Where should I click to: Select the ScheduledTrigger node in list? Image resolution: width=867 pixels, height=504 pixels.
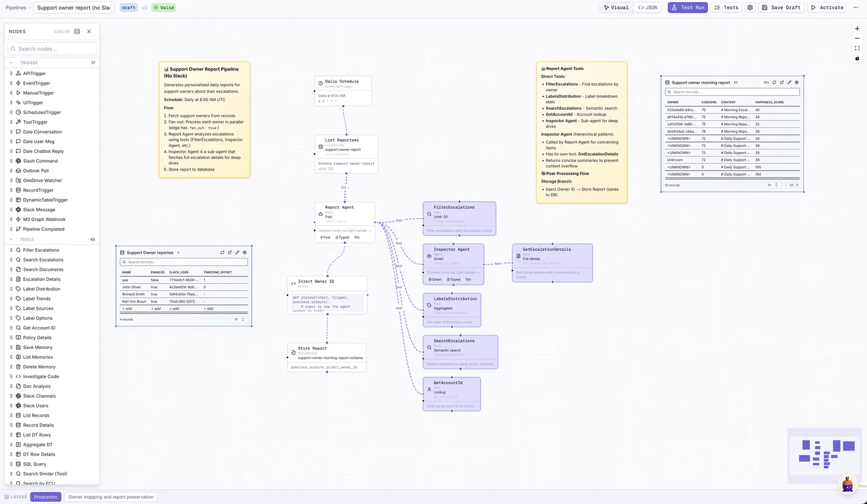52,113
